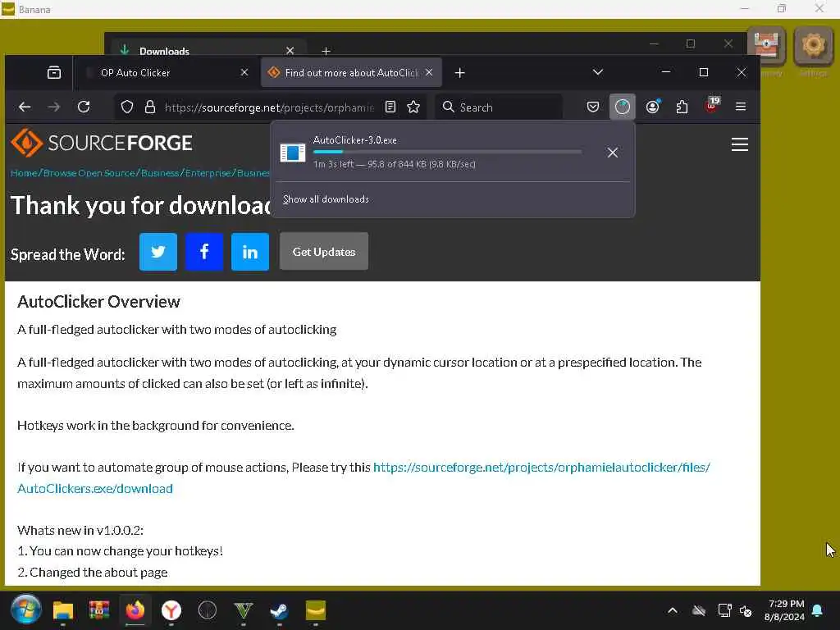Click the downloads progress toolbar icon
This screenshot has width=840, height=630.
tap(623, 107)
